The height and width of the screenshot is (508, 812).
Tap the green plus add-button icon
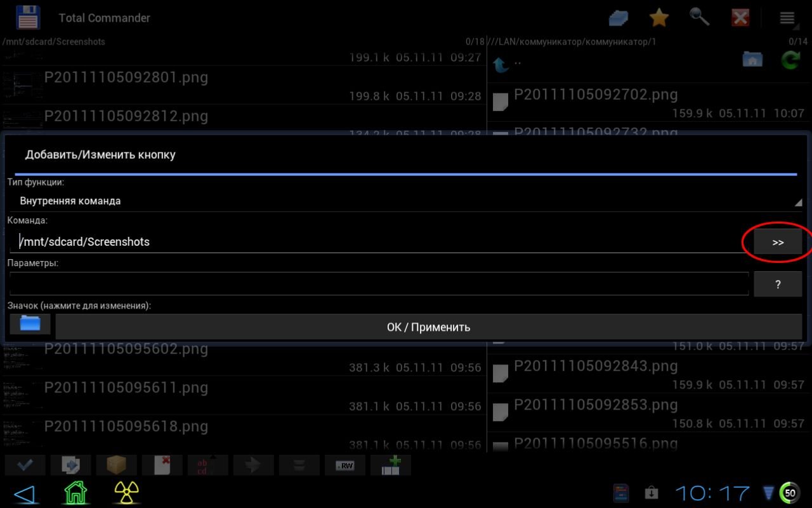click(391, 465)
